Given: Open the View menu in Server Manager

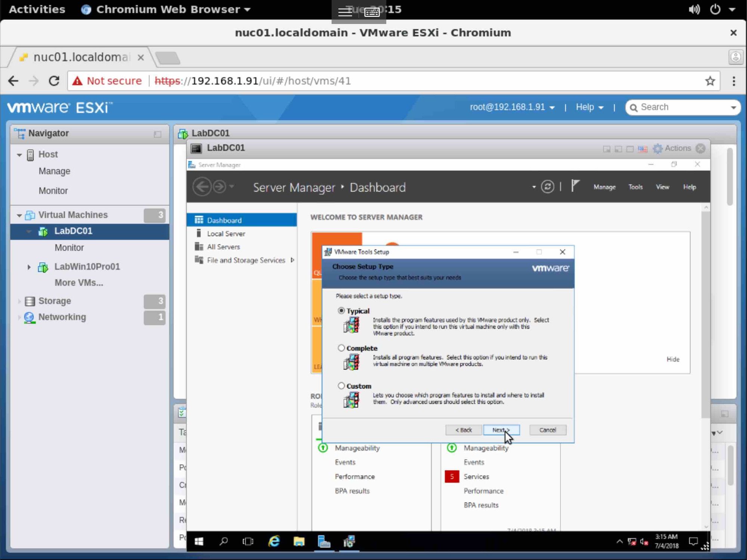Looking at the screenshot, I should [x=663, y=187].
